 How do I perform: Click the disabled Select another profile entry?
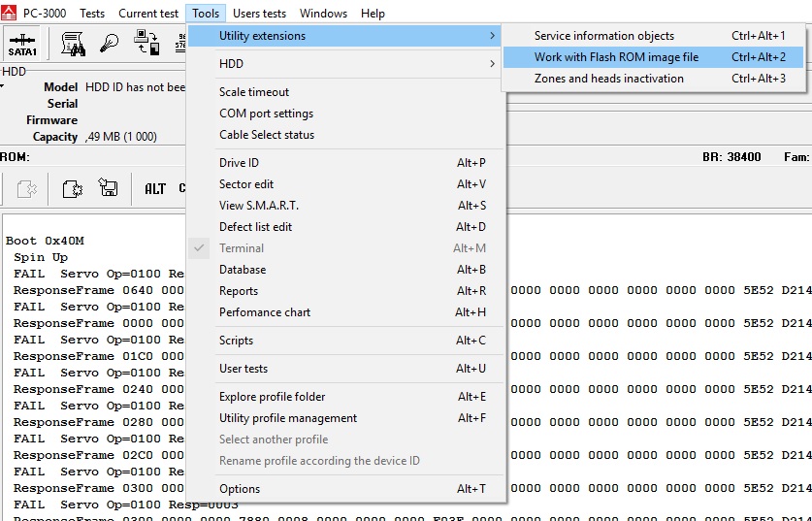click(346, 440)
